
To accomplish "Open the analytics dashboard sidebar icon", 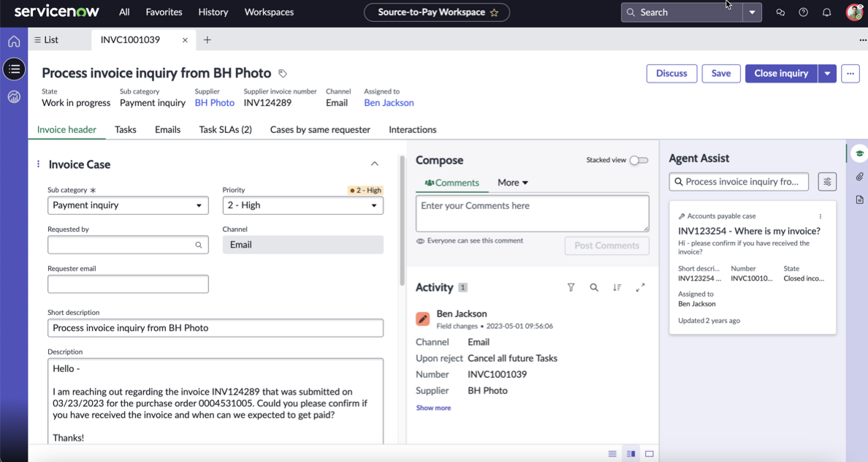I will tap(14, 97).
